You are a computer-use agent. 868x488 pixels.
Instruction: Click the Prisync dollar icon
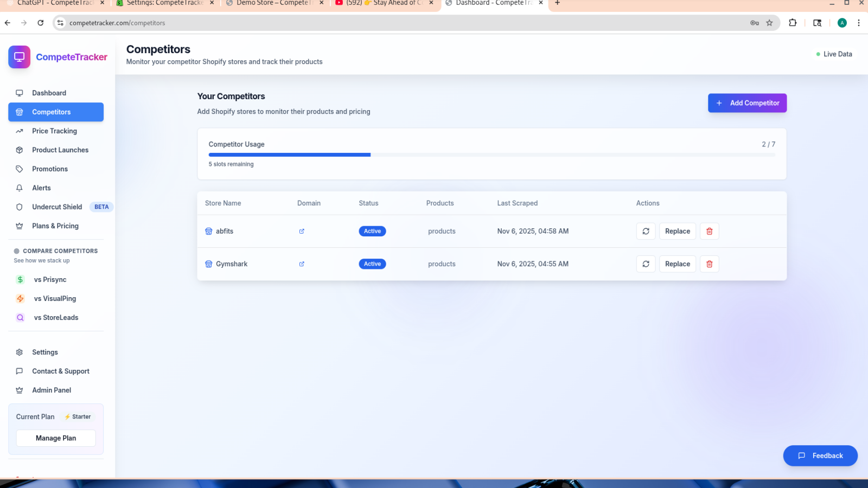pyautogui.click(x=20, y=279)
